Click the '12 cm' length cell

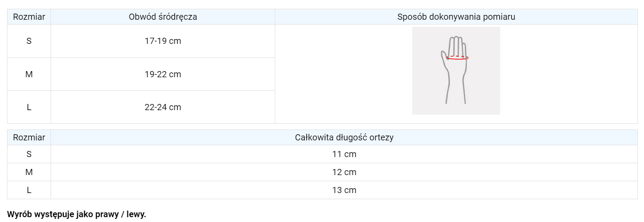click(344, 172)
